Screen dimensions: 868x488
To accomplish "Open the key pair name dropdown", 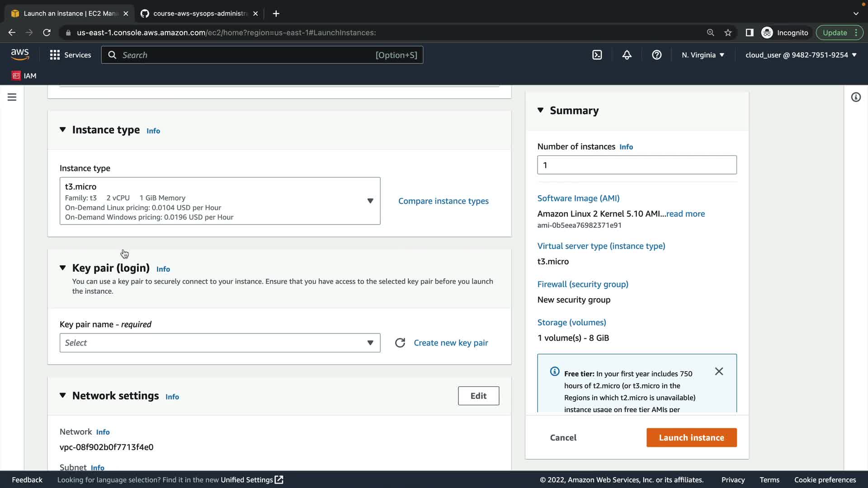I will 220,343.
